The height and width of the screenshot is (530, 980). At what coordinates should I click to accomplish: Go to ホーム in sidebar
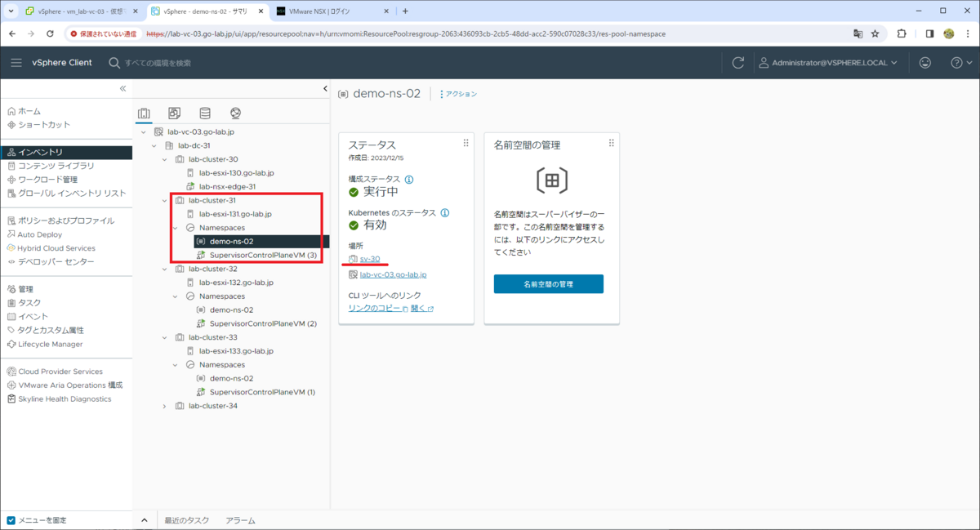click(29, 111)
